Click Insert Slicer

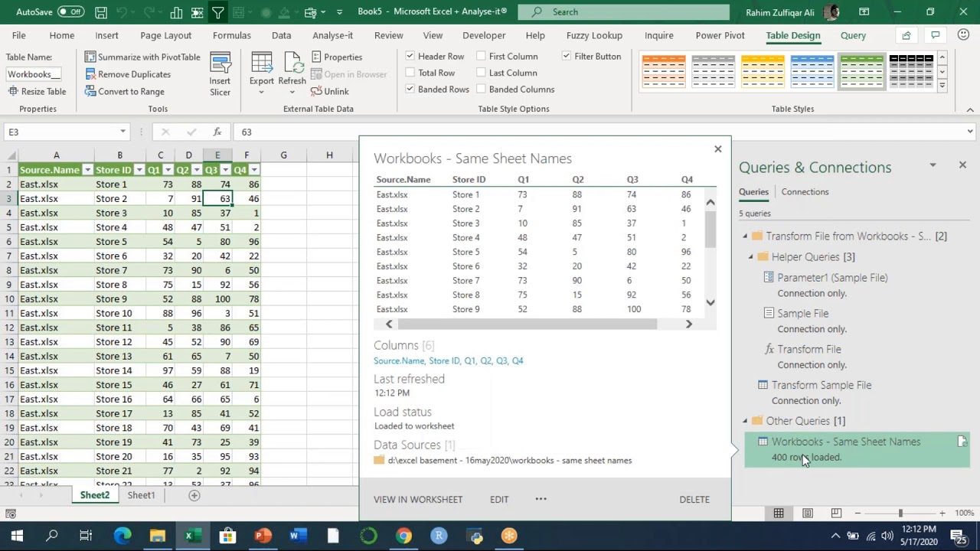(x=220, y=75)
